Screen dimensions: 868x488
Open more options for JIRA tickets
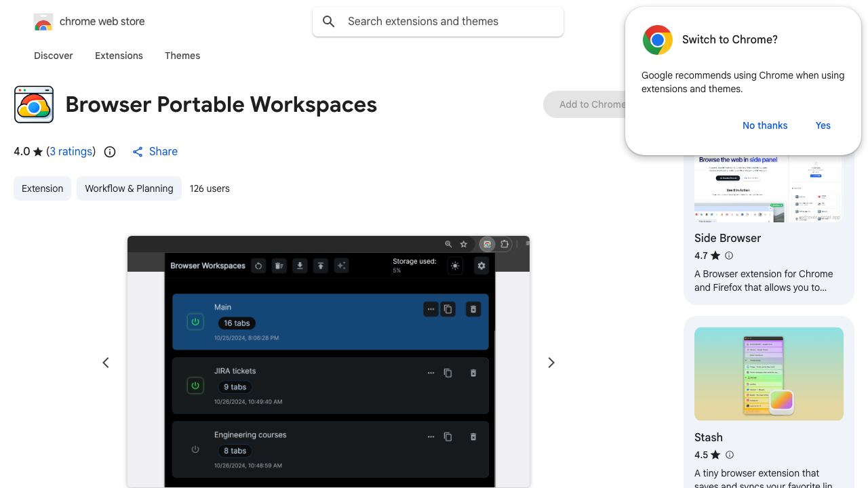click(431, 373)
